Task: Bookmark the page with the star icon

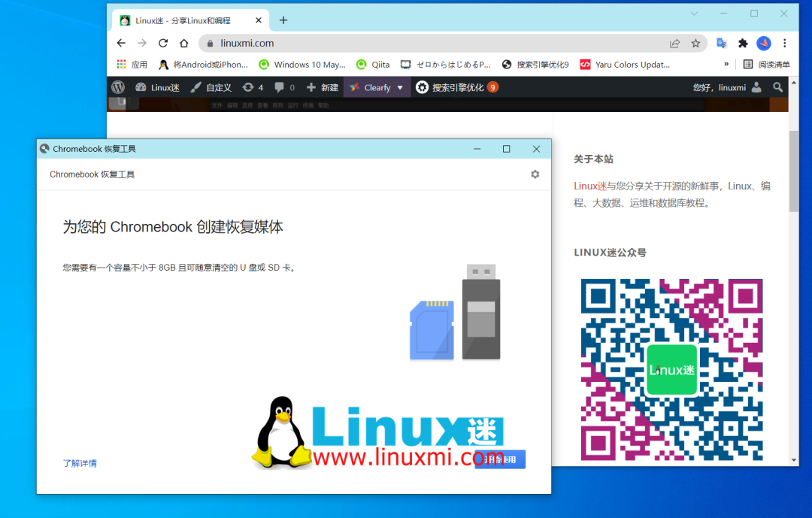Action: click(695, 44)
